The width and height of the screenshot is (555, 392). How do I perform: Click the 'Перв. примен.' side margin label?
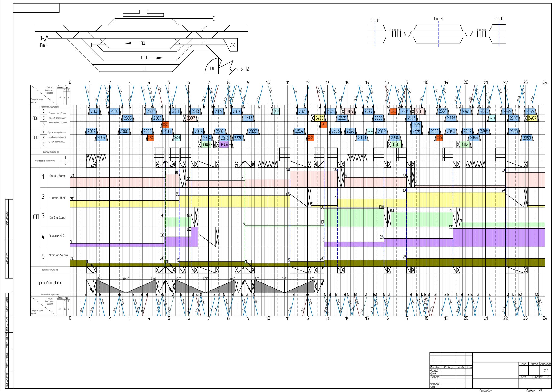tap(7, 219)
